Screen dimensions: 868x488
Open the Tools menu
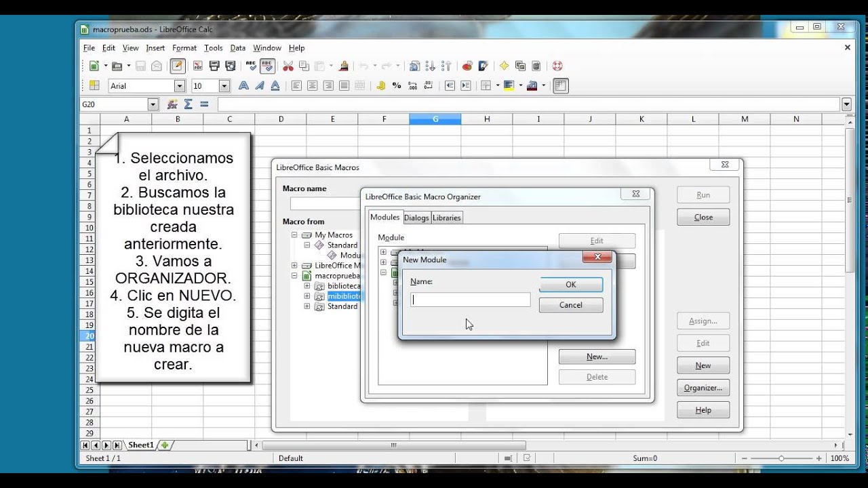(x=213, y=48)
